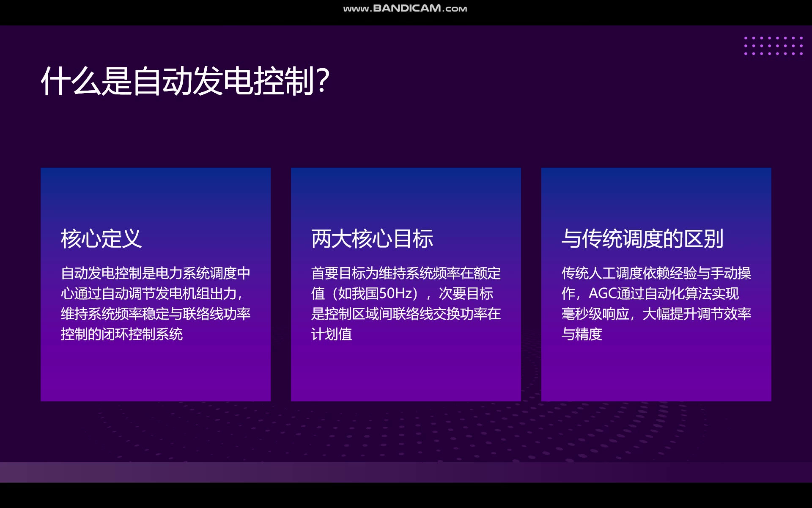Viewport: 812px width, 508px height.
Task: Click the text 控制的闭环控制系统 in left card
Action: 122,334
